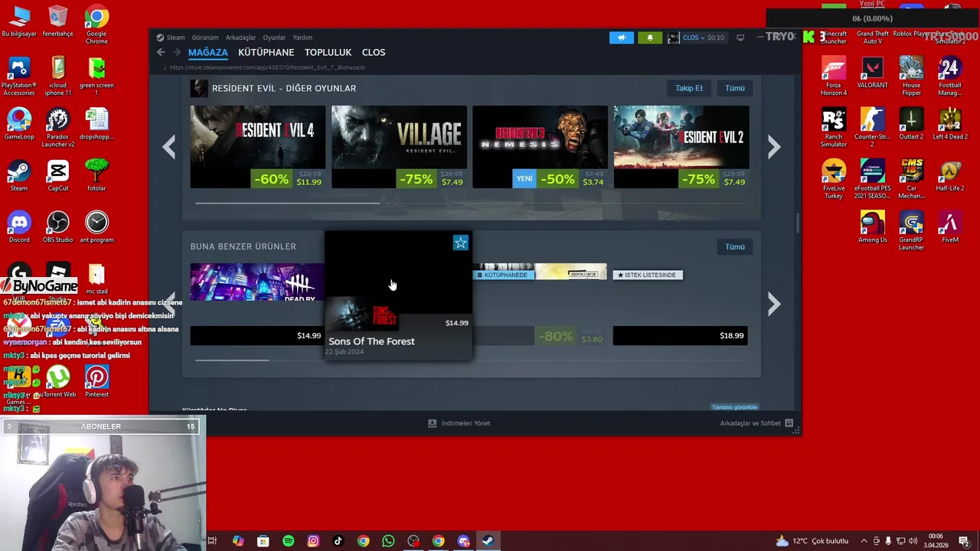Open the Arkadaşlar menu
Image resolution: width=980 pixels, height=551 pixels.
tap(240, 37)
